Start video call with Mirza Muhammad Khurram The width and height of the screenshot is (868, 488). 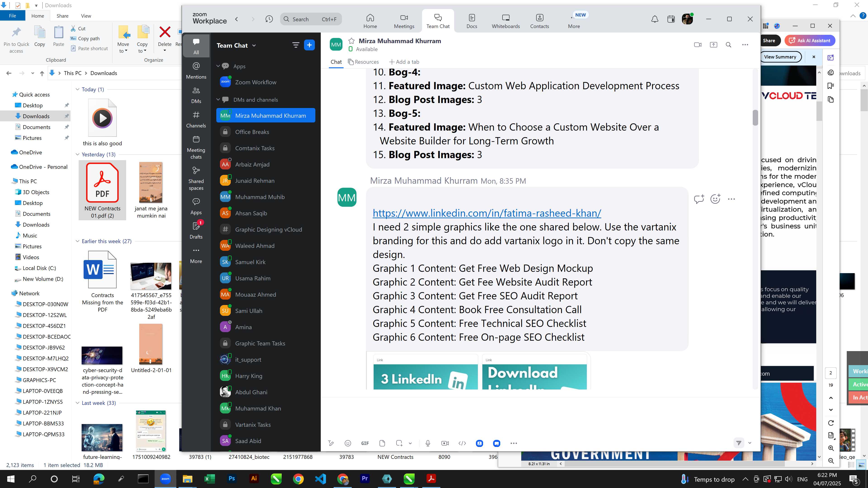(698, 45)
